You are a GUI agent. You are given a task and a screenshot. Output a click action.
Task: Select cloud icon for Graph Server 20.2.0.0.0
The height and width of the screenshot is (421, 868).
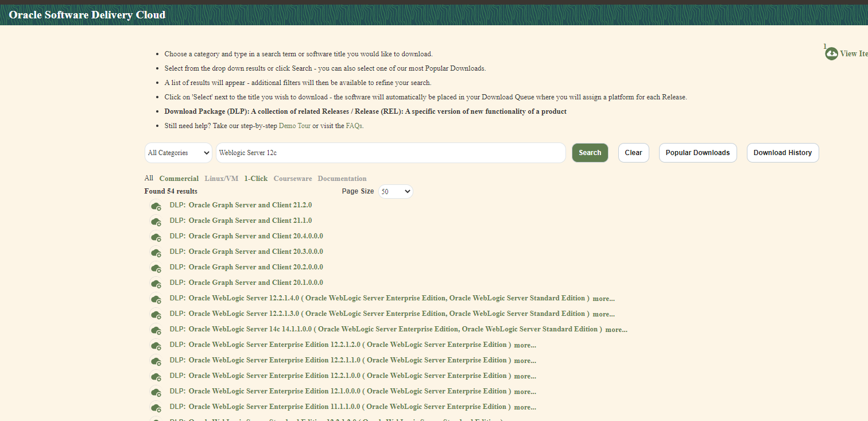coord(156,268)
